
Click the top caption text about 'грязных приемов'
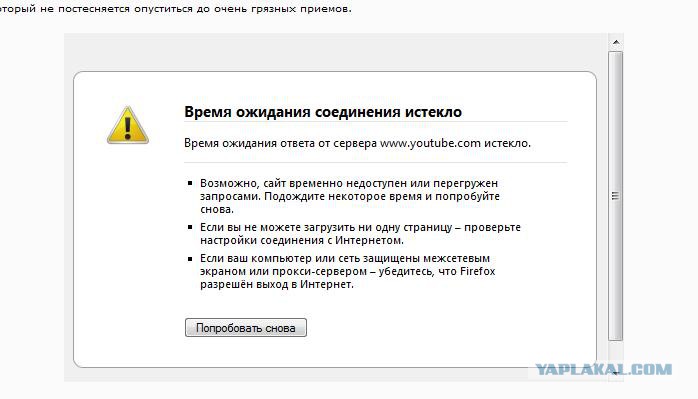click(x=176, y=8)
